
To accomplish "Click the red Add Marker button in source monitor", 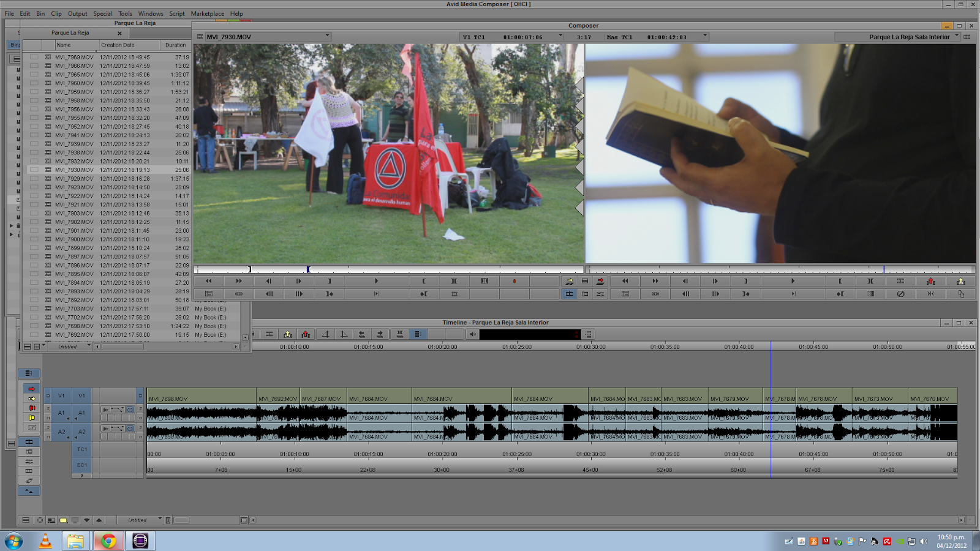I will click(x=514, y=281).
